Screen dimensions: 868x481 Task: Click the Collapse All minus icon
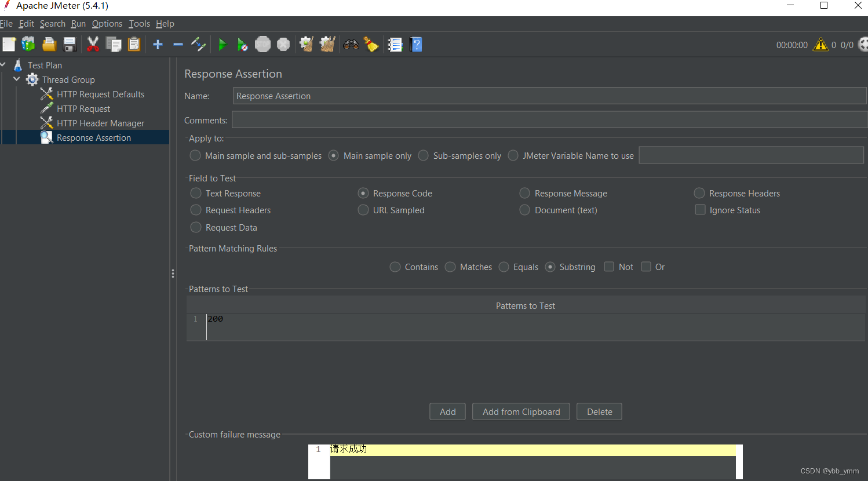[x=178, y=45]
